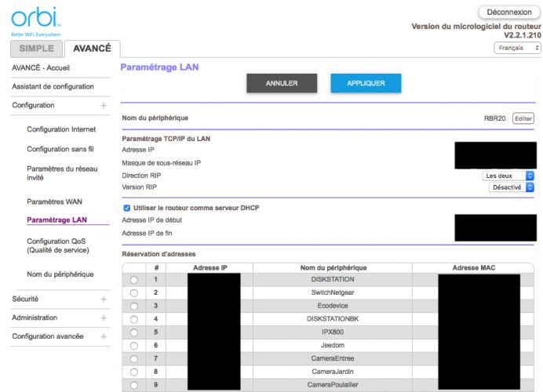Click the Sécurité menu label

(x=25, y=299)
